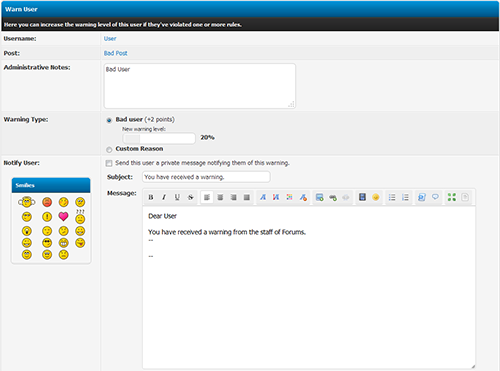Screen dimensions: 500x371
Task: Insert the tongue-out smiley
Action: (80, 243)
